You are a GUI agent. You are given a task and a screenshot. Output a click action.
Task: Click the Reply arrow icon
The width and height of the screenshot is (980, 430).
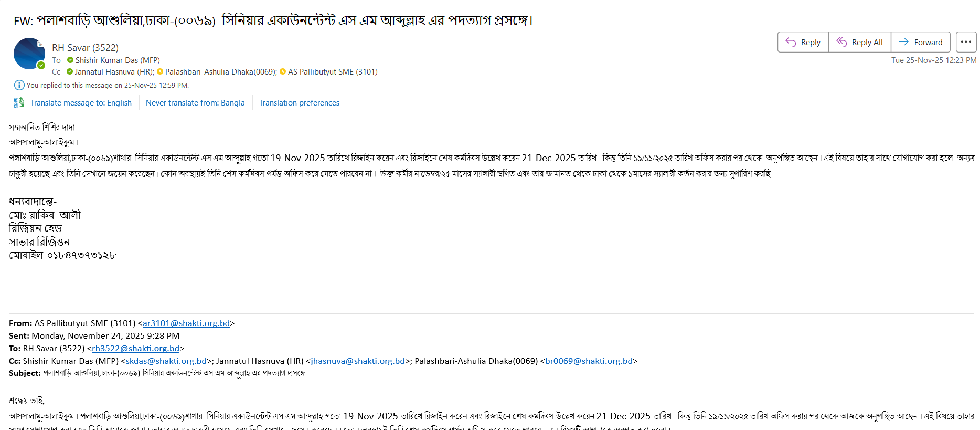(791, 43)
